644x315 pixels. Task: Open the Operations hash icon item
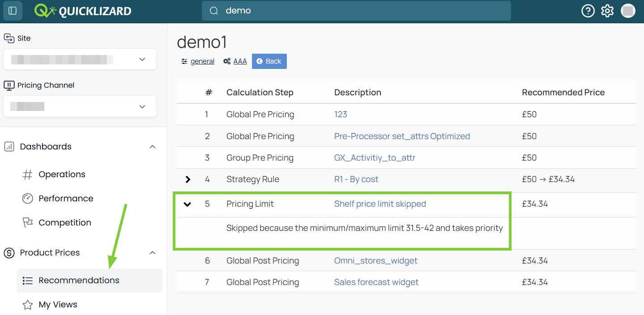click(27, 175)
